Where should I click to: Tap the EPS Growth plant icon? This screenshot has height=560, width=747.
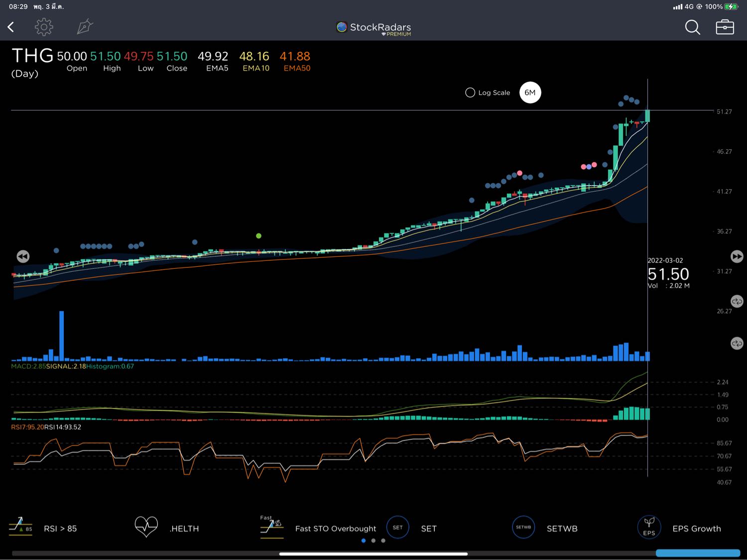[x=649, y=527]
